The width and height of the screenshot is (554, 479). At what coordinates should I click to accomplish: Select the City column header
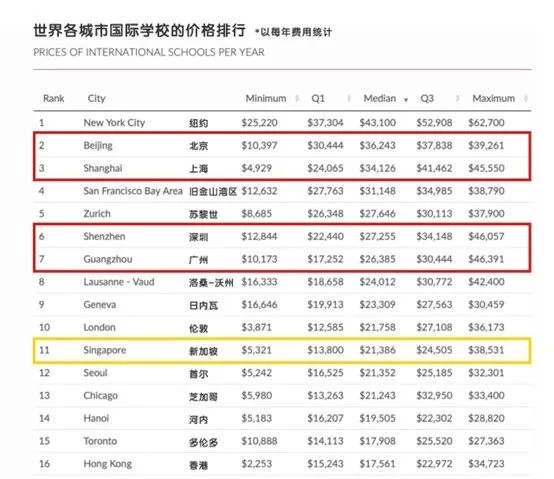click(96, 99)
